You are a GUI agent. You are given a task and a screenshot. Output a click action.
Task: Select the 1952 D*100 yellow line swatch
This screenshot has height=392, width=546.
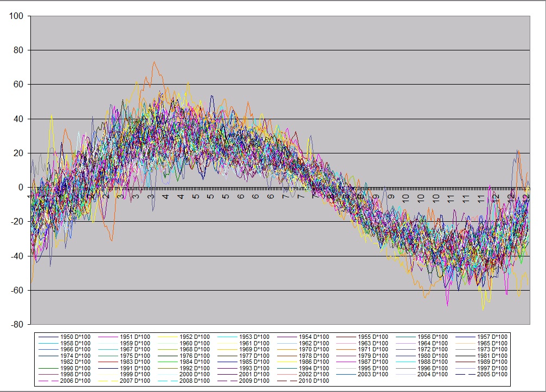tap(169, 337)
